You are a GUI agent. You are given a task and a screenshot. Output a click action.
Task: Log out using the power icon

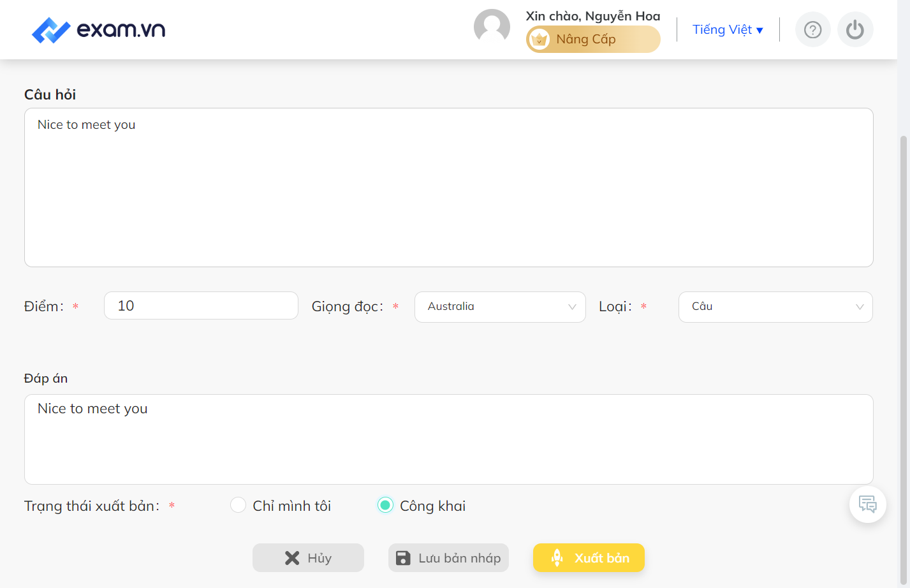pyautogui.click(x=855, y=30)
